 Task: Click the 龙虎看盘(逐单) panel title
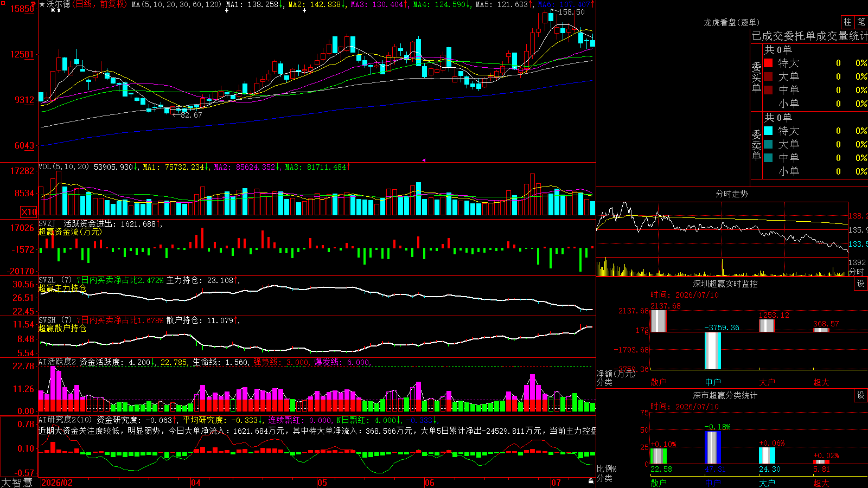click(x=731, y=22)
